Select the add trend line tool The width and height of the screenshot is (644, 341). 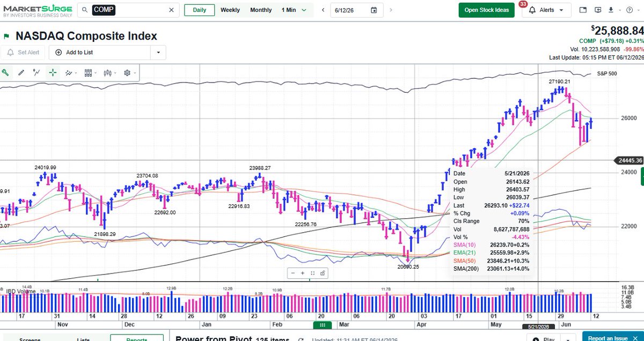tap(37, 73)
